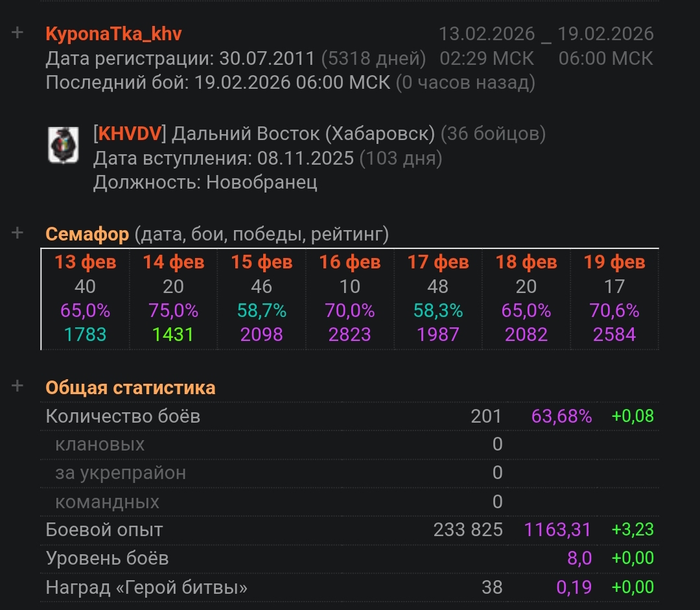Open the KHVDV clan tag link
700x610 pixels.
[x=130, y=134]
